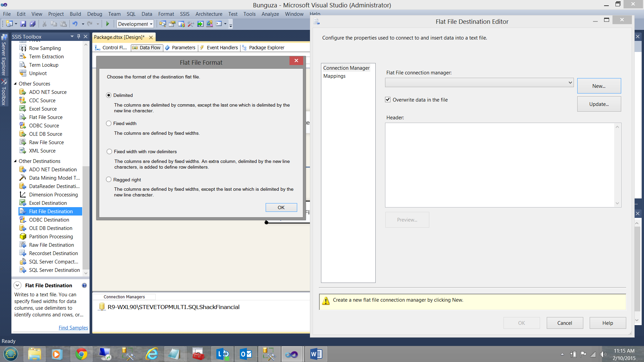The height and width of the screenshot is (362, 644).
Task: Collapse the Other Sources tree group
Action: click(15, 84)
